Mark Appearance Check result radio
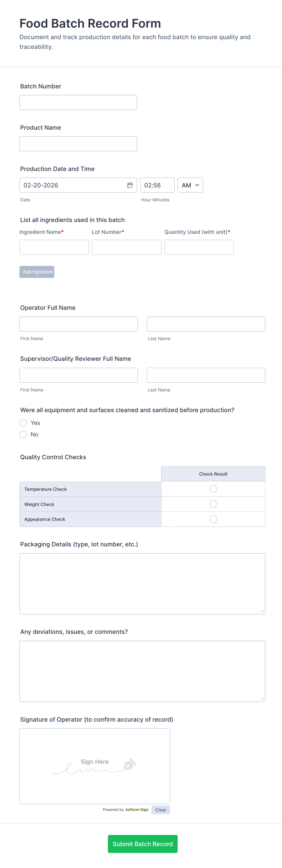Viewport: 282px width, 868px height. click(213, 519)
